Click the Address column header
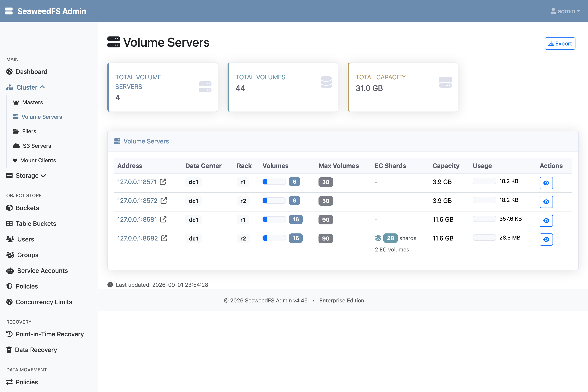The width and height of the screenshot is (588, 392). (x=130, y=166)
